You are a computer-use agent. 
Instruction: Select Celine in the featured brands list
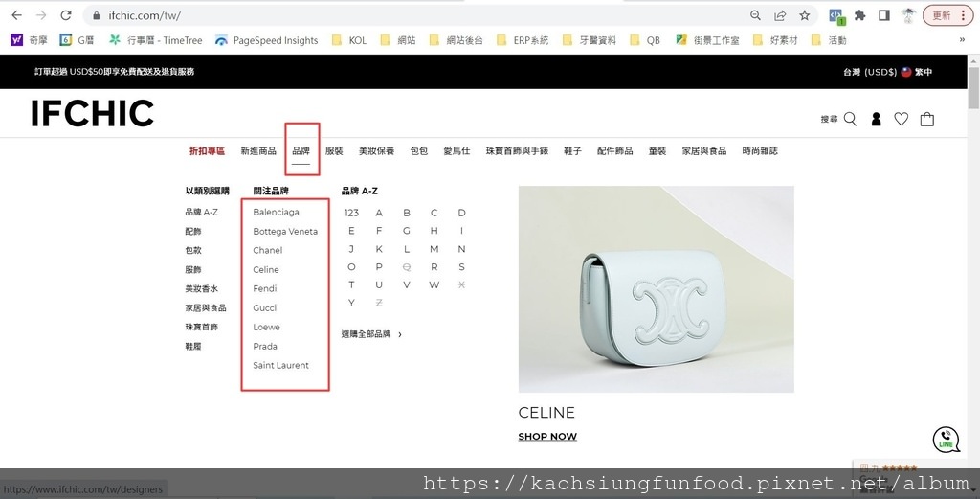[266, 269]
